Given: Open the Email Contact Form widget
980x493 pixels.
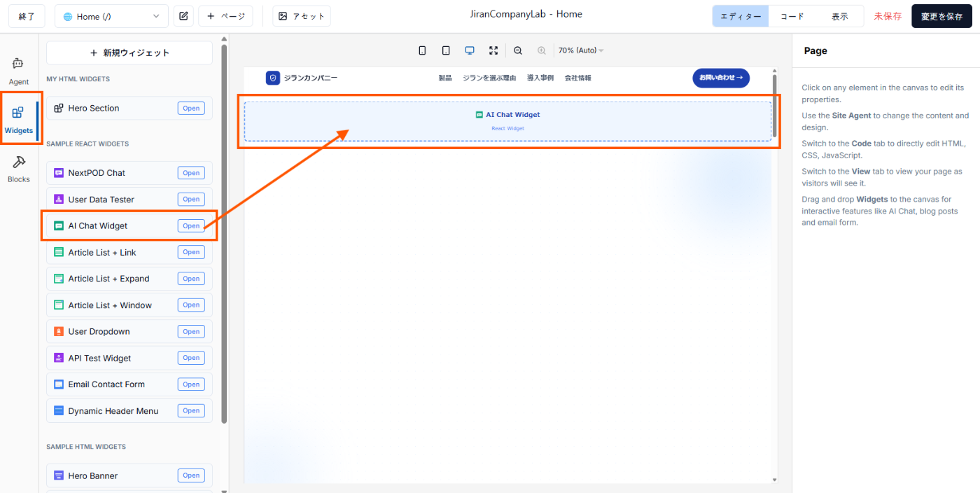Looking at the screenshot, I should [191, 384].
